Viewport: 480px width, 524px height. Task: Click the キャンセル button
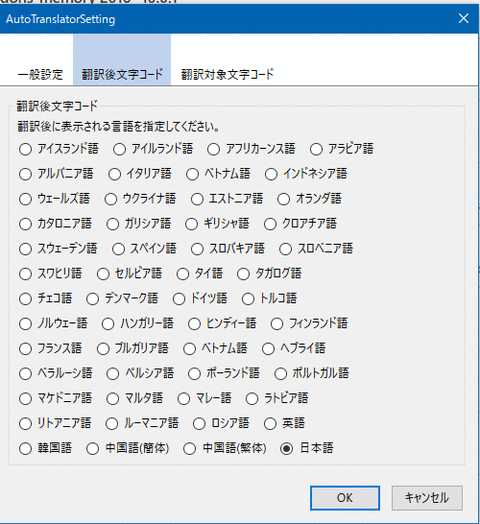pyautogui.click(x=427, y=498)
